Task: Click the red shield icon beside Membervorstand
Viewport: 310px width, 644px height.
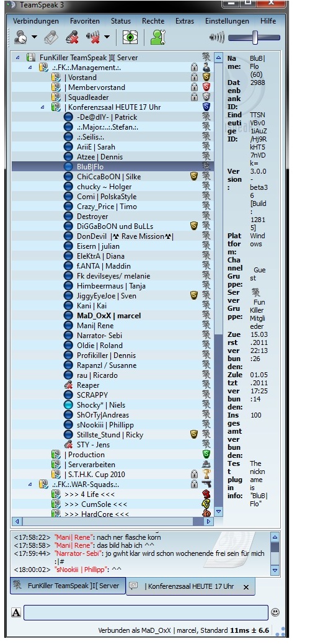Action: 206,87
